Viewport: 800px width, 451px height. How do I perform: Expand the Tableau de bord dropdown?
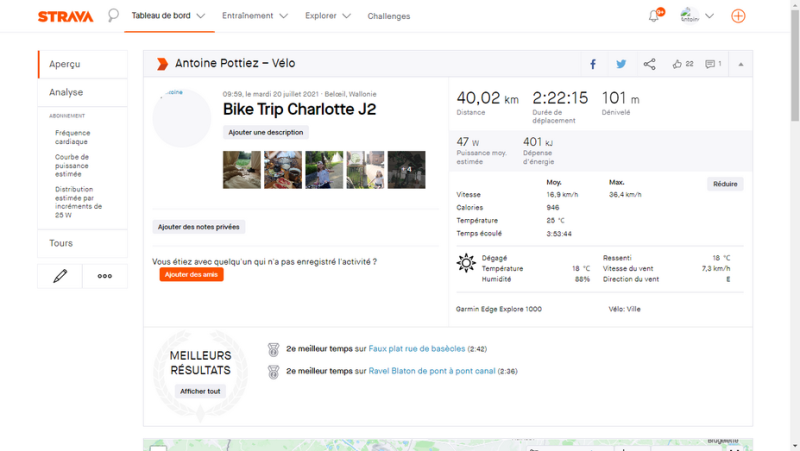click(x=168, y=16)
